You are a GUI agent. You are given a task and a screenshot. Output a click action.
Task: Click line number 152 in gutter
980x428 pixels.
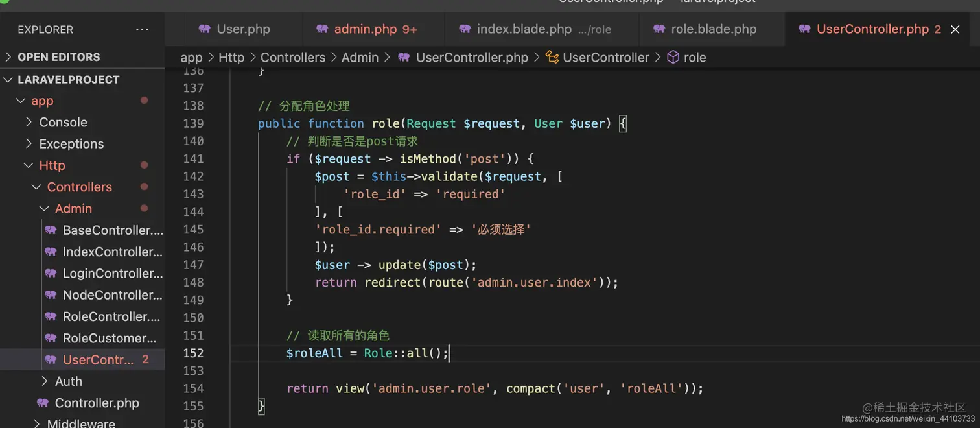(194, 353)
